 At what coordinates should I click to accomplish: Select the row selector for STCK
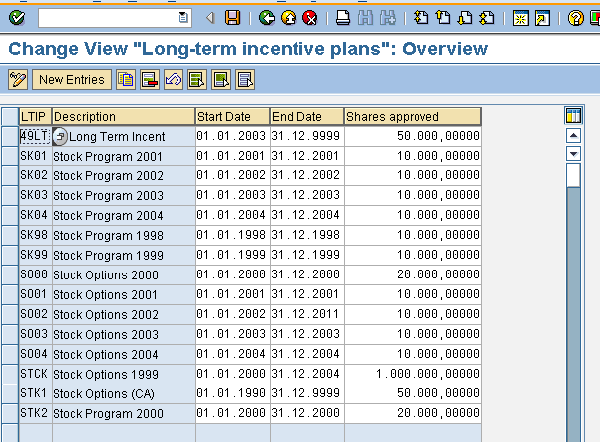(10, 374)
